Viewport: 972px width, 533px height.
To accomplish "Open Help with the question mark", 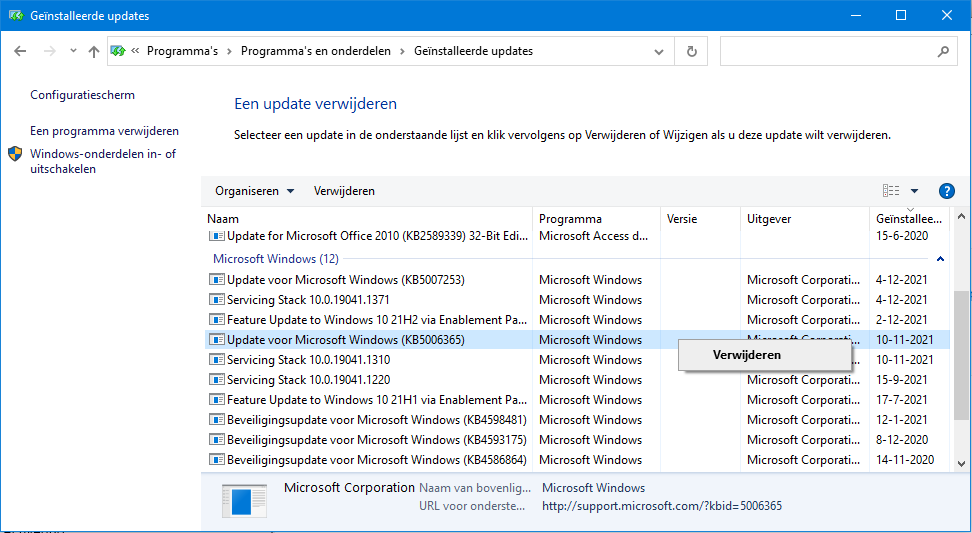I will click(x=947, y=191).
